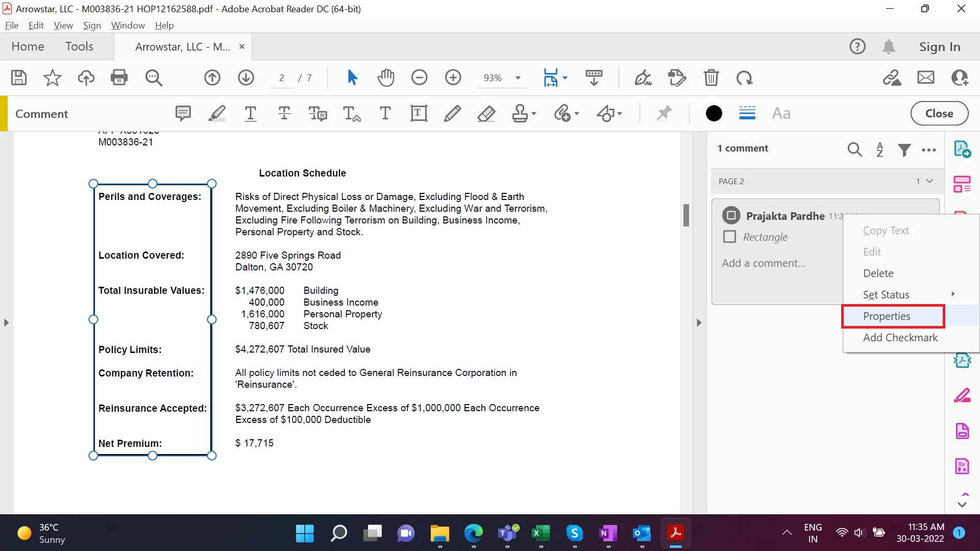Open the zoom level dropdown

coord(518,78)
